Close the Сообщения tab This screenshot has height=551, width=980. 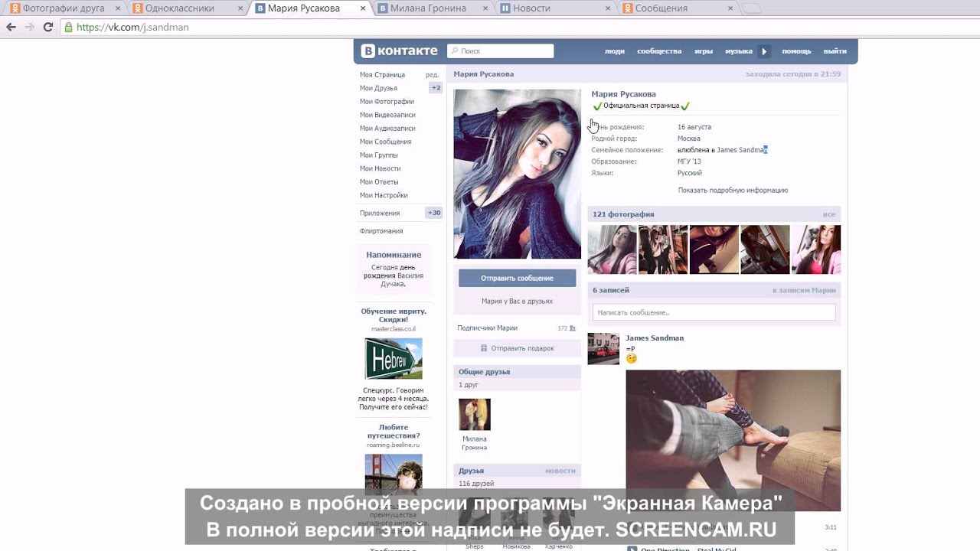tap(730, 8)
